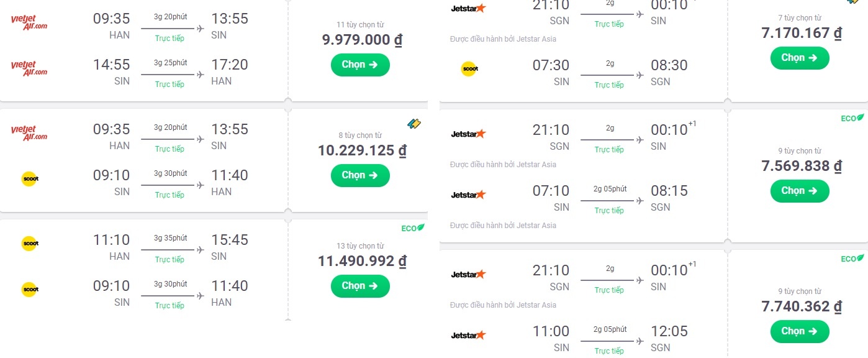The image size is (868, 358).
Task: Select the 10.229.125 ₫ flight with Chọn
Action: pyautogui.click(x=360, y=175)
